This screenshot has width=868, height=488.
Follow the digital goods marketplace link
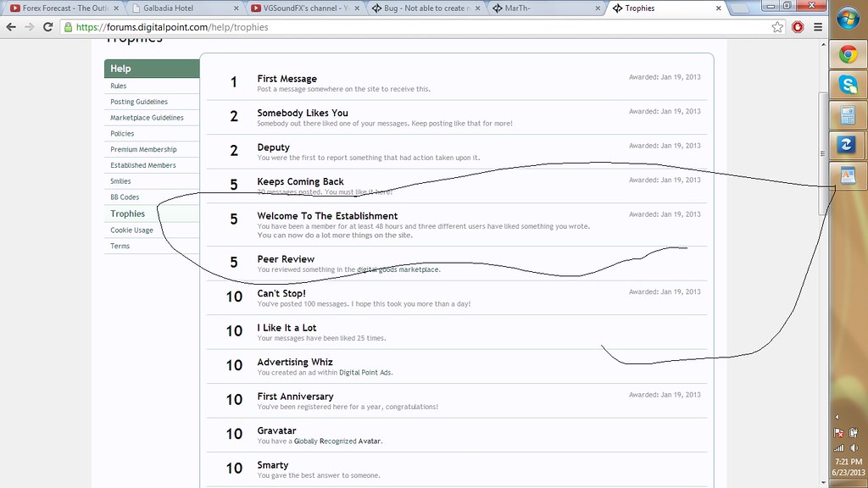point(398,269)
